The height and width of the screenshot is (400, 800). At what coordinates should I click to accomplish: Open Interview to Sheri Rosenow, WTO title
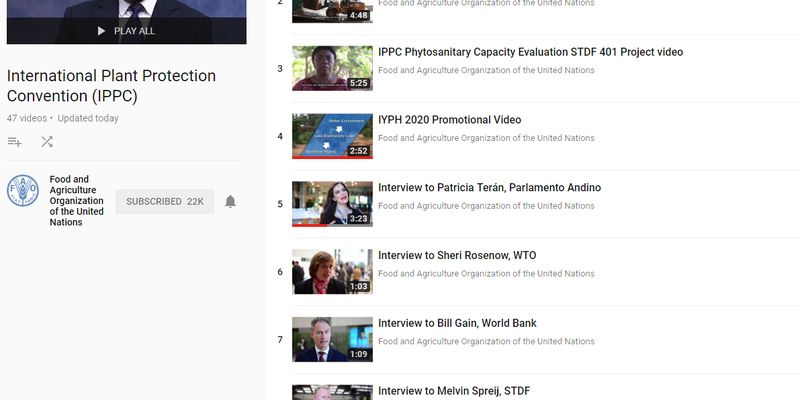457,256
